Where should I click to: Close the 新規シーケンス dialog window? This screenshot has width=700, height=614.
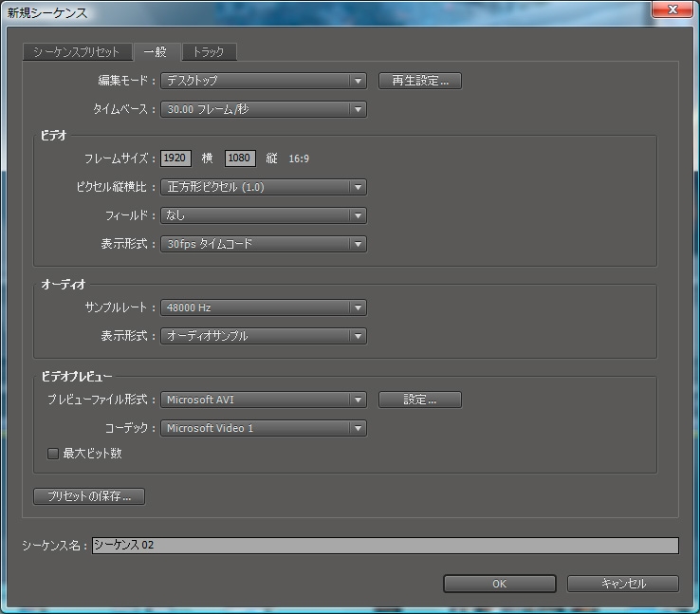(x=672, y=9)
